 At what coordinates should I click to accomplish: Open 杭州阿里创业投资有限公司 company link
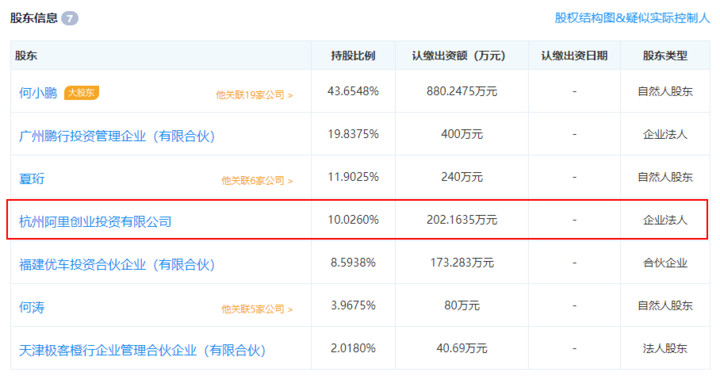pyautogui.click(x=95, y=222)
